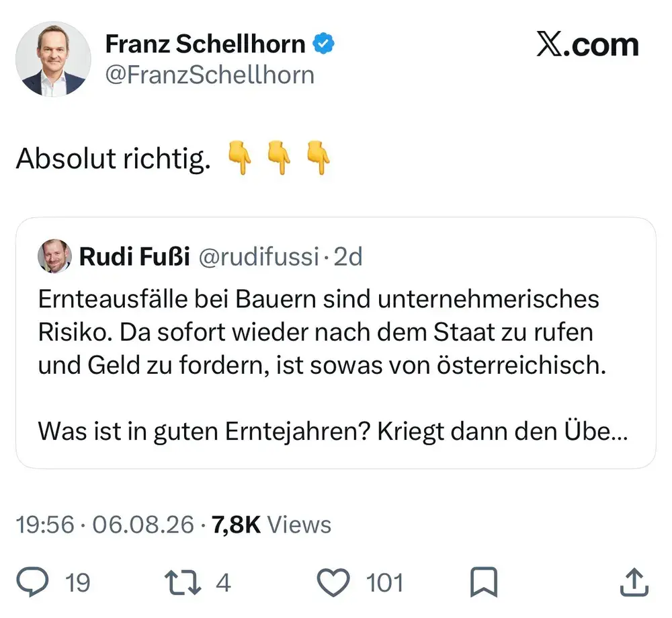
Task: Open the @FranzSchellhorn handle
Action: 210,75
